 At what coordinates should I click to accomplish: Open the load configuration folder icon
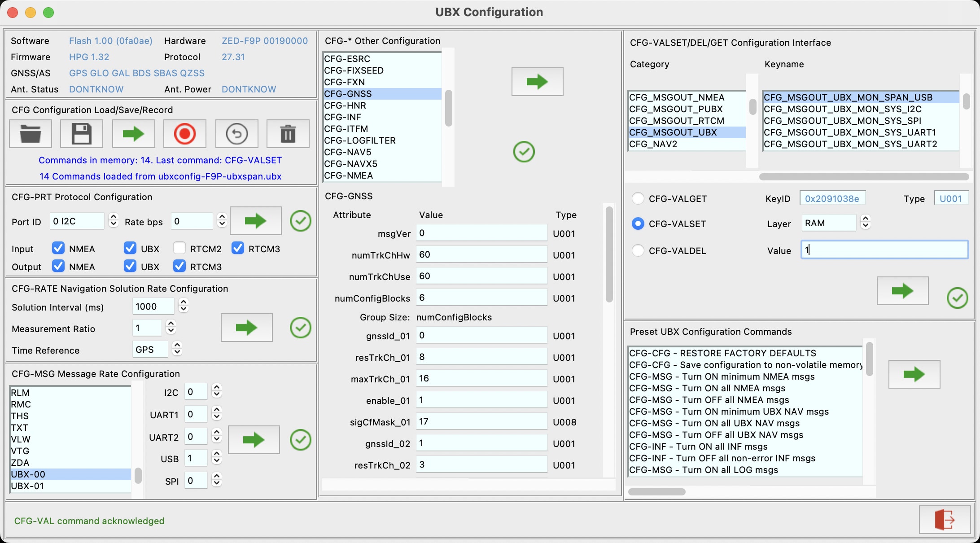point(31,134)
